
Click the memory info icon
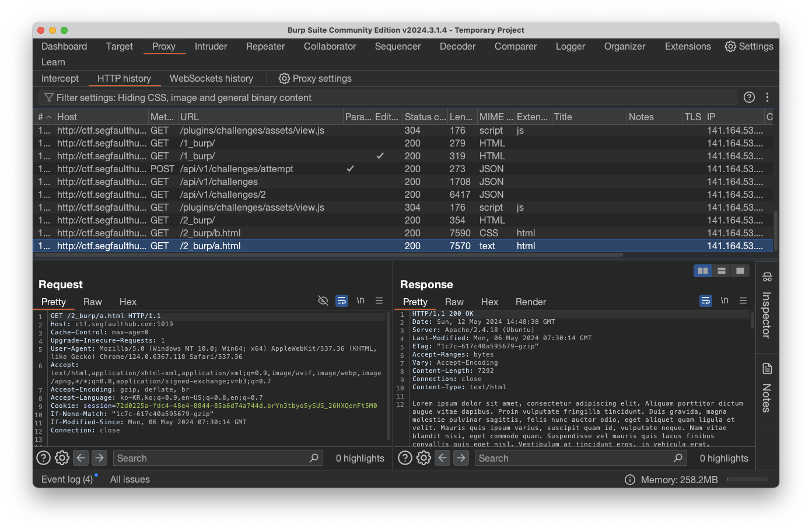(630, 480)
